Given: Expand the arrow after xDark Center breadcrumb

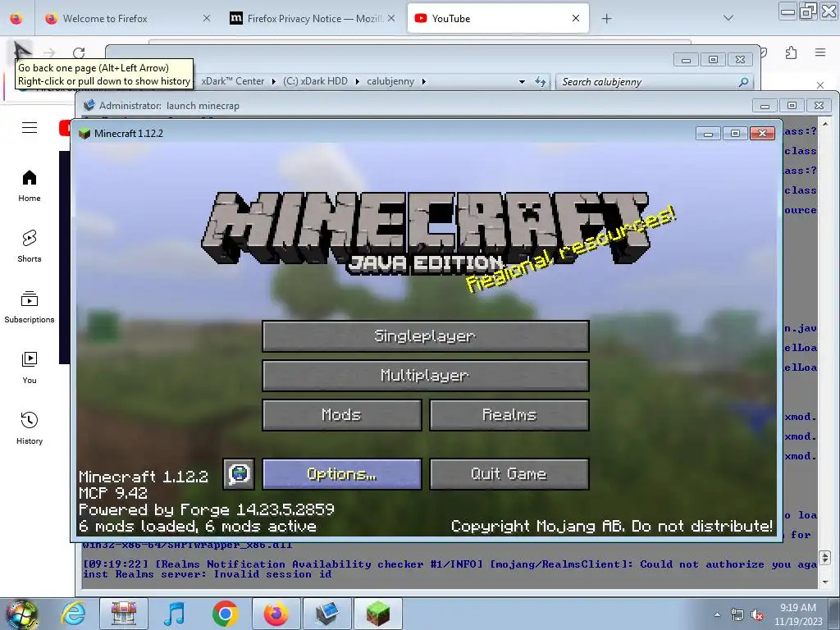Looking at the screenshot, I should [x=273, y=82].
